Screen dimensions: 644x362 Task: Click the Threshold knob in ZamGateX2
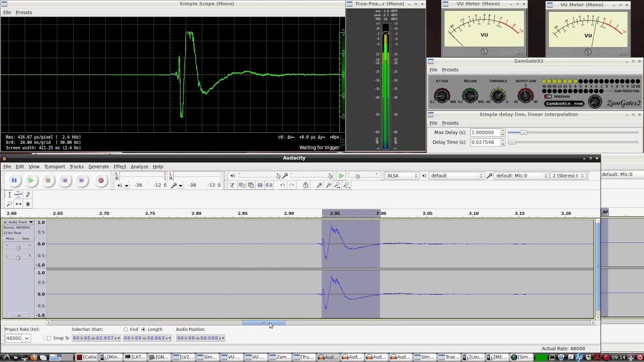point(498,95)
